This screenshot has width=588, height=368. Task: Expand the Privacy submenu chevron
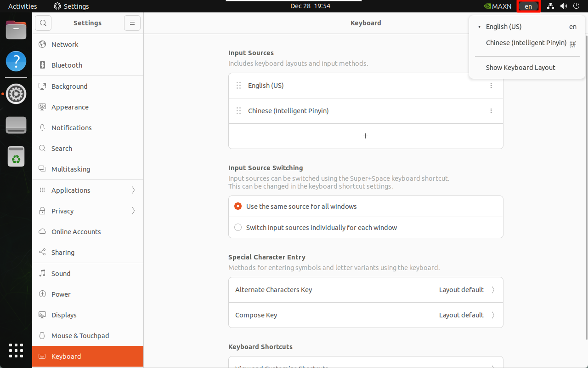tap(134, 211)
